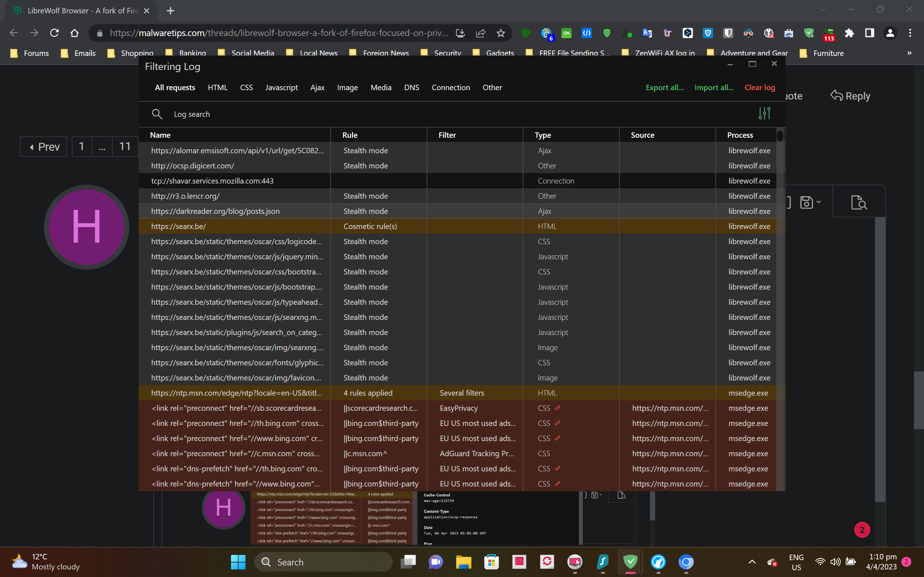
Task: Click the share page icon in address bar
Action: click(480, 33)
